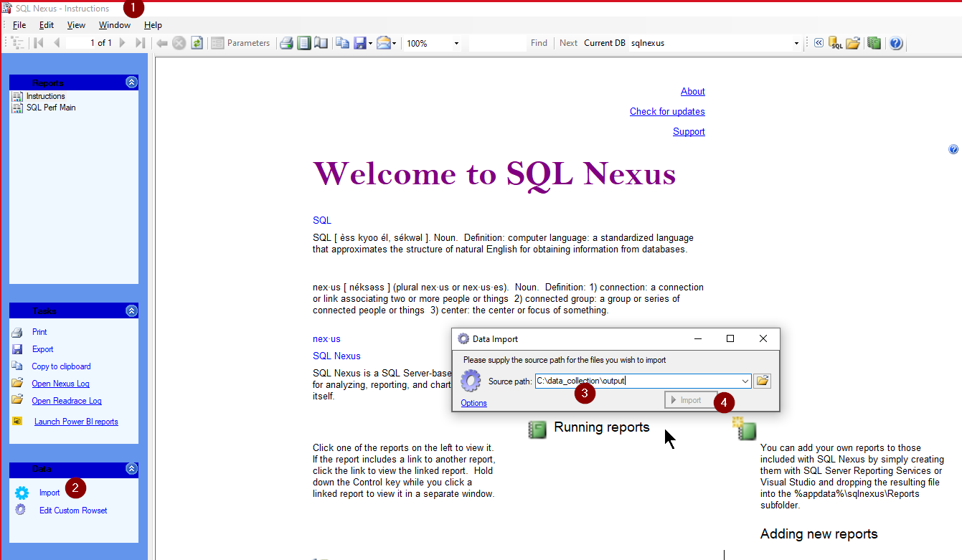Click the Data panel's Import gear icon
The height and width of the screenshot is (560, 962).
pyautogui.click(x=22, y=493)
